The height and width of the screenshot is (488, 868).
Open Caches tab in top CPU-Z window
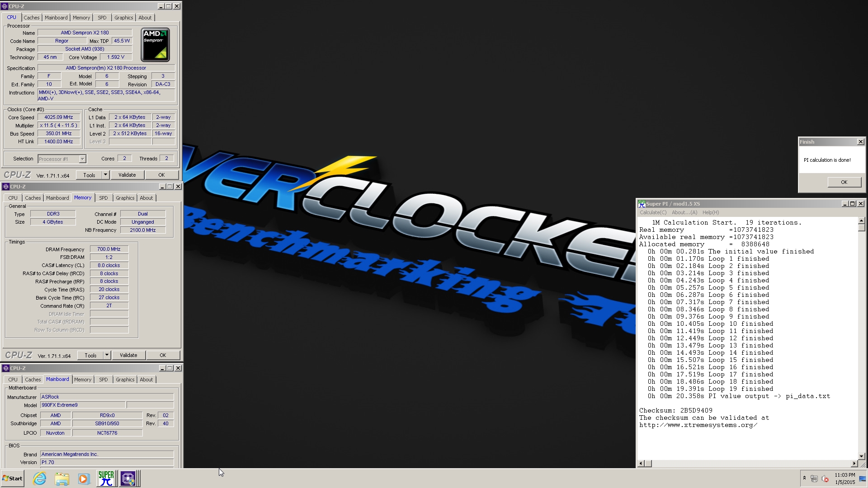pyautogui.click(x=32, y=18)
